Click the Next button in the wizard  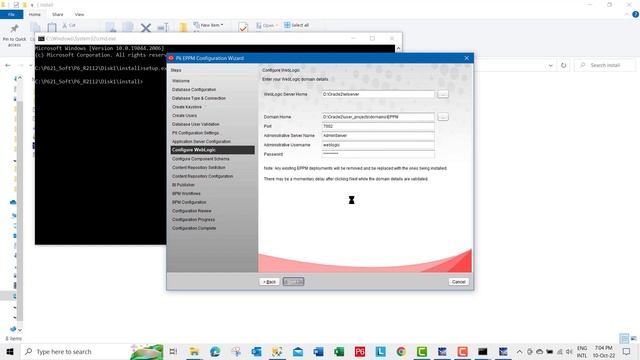pos(293,282)
